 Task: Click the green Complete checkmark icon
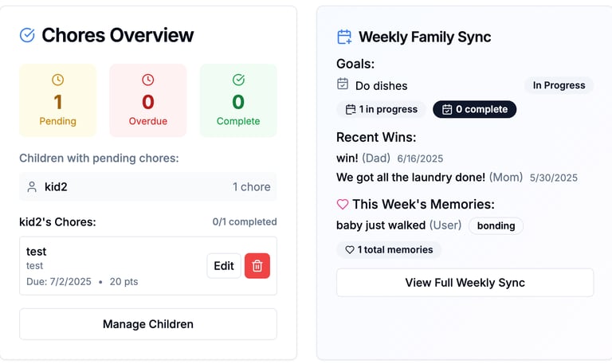point(238,80)
